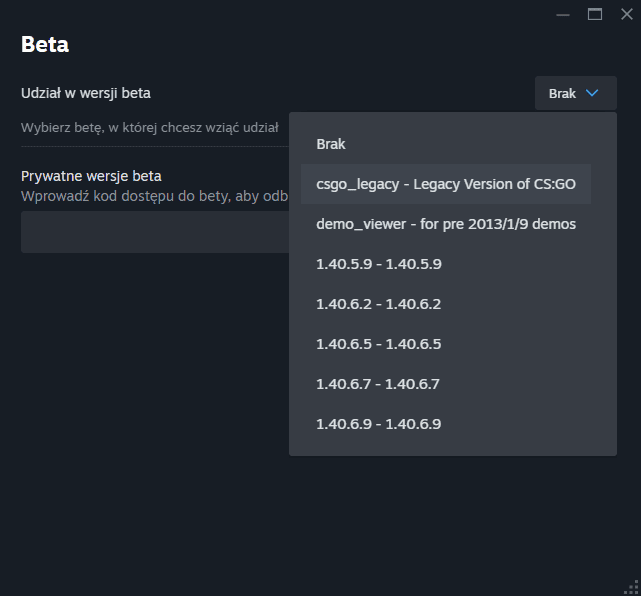Maximize the Beta properties window

click(x=595, y=15)
